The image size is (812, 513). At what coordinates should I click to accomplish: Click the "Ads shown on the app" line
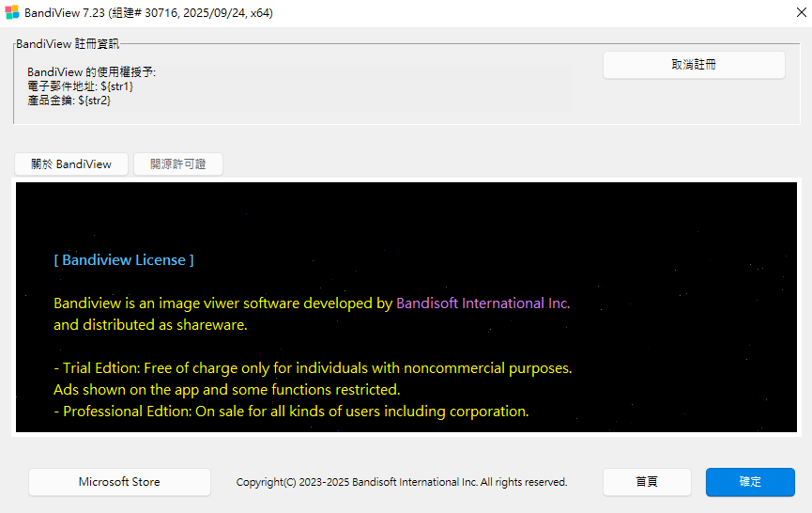(x=226, y=389)
